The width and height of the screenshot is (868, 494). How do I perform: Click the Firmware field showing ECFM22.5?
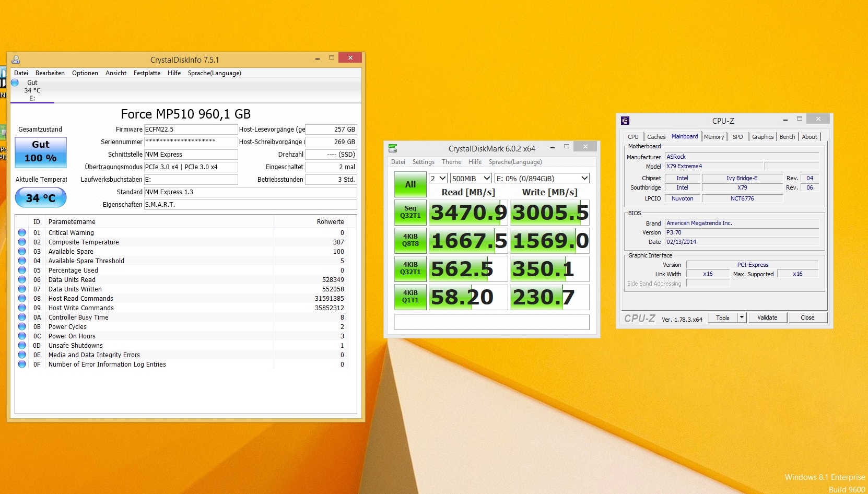(191, 130)
